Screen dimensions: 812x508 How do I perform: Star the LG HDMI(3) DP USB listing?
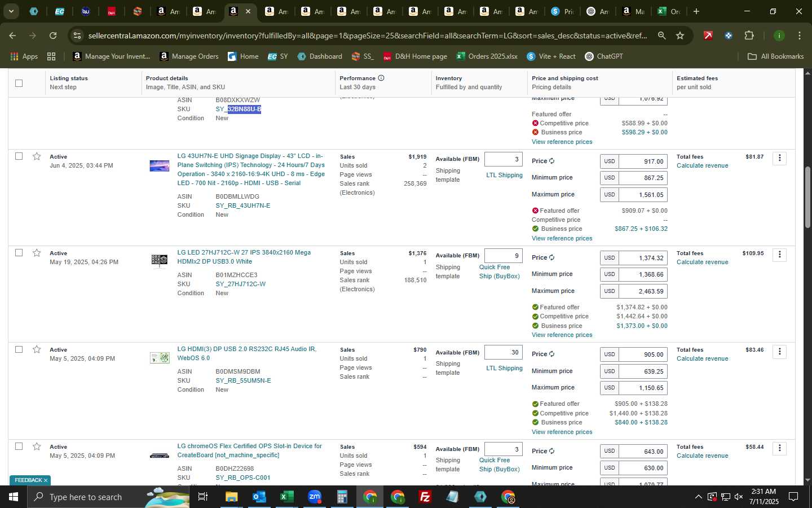[x=37, y=349]
